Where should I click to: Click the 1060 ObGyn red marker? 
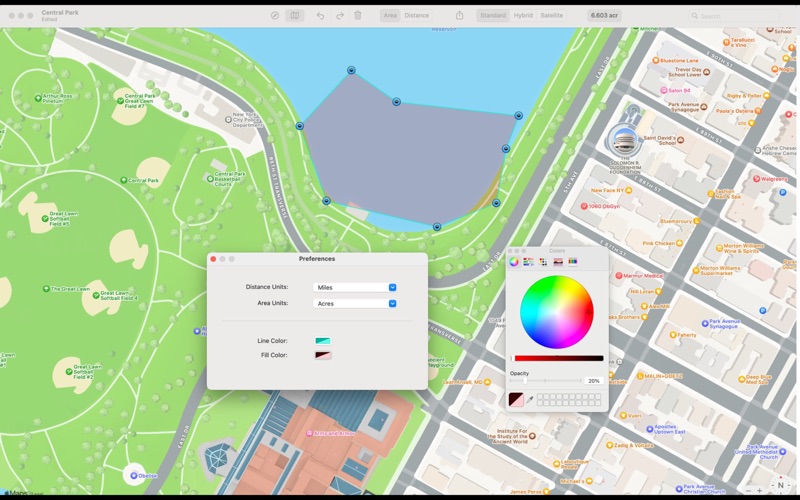(x=584, y=206)
